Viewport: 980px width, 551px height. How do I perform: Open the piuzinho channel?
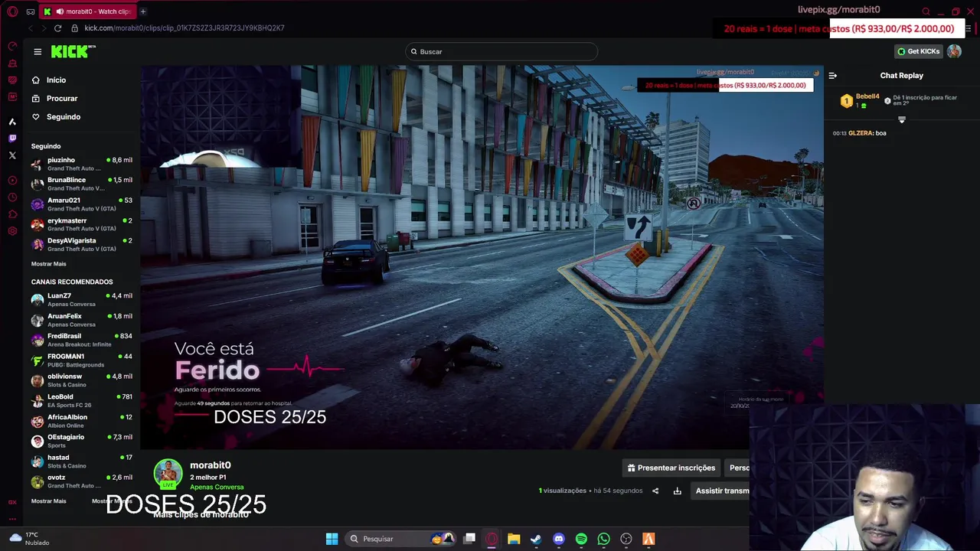[x=81, y=164]
